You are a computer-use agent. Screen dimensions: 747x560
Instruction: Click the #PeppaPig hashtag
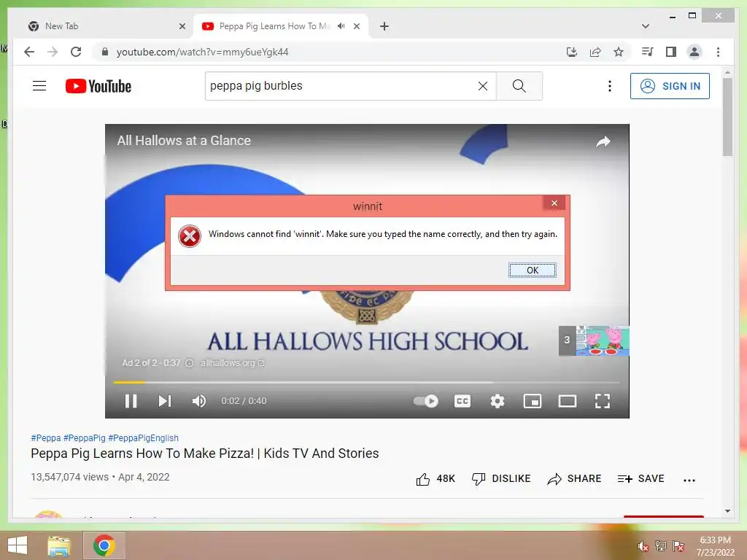[85, 437]
